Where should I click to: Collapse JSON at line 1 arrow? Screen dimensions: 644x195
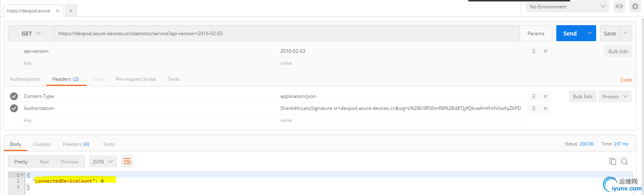tap(22, 175)
